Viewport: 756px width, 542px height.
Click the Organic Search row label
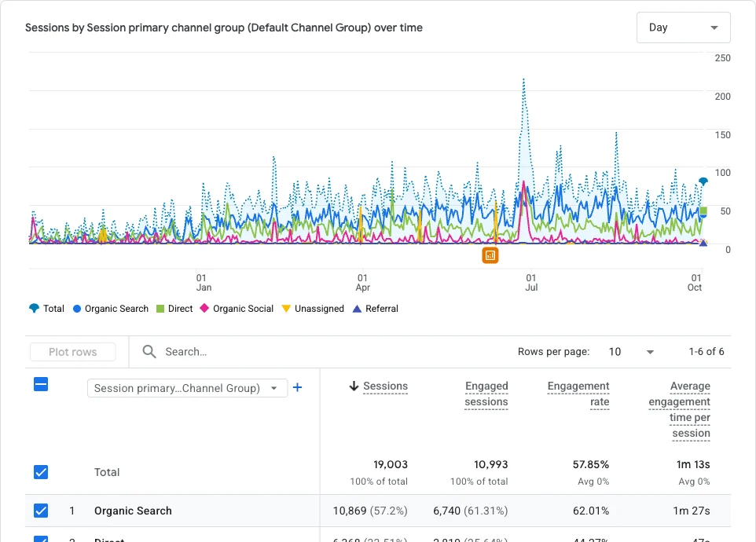(x=133, y=511)
